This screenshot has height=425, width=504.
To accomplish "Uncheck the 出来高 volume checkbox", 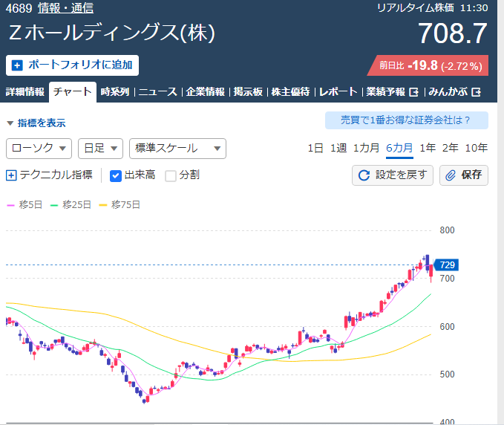I will coord(115,175).
